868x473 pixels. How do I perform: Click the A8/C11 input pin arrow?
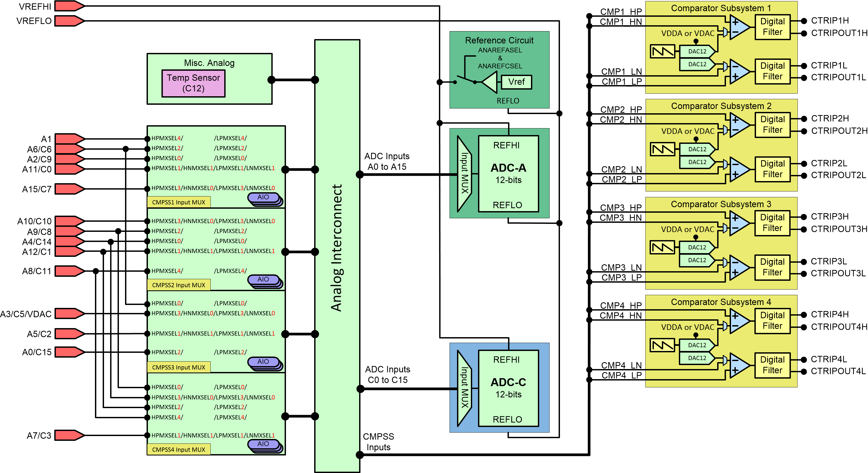70,271
